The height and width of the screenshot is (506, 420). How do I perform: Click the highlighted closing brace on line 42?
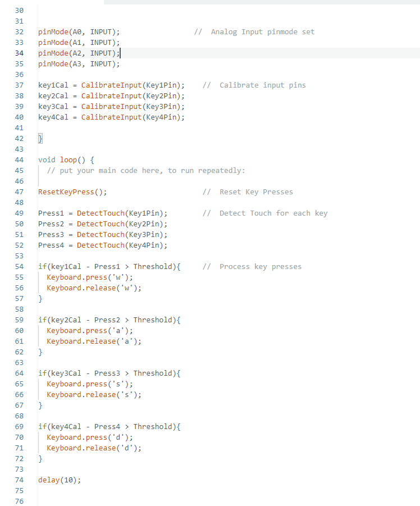(x=40, y=138)
